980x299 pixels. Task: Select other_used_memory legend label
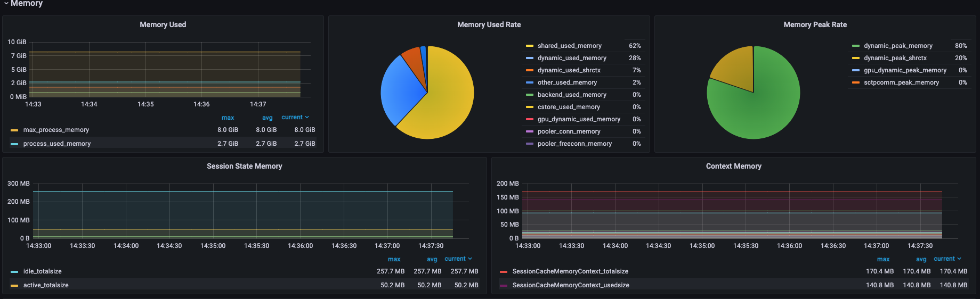point(567,82)
